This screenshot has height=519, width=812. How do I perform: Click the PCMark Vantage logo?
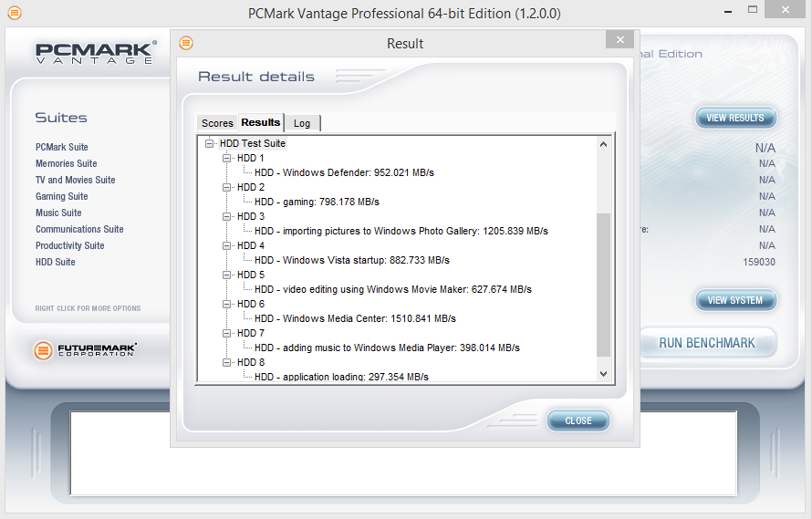pos(94,54)
